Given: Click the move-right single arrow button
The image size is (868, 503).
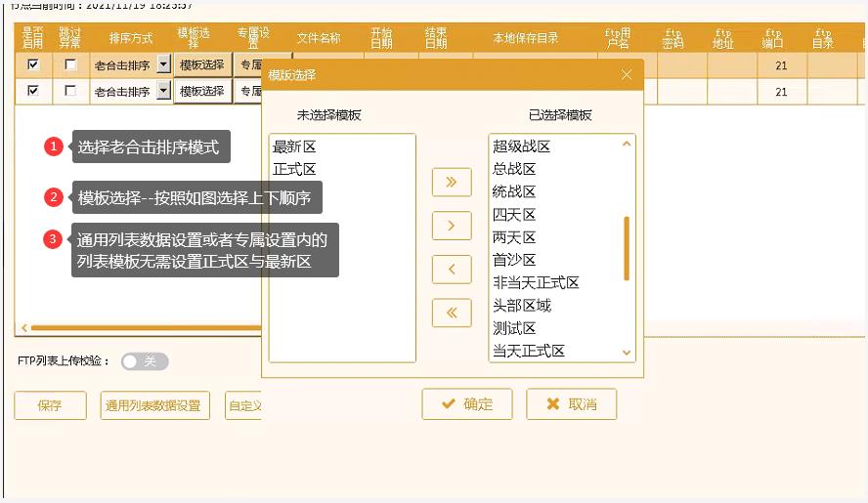Looking at the screenshot, I should point(451,226).
